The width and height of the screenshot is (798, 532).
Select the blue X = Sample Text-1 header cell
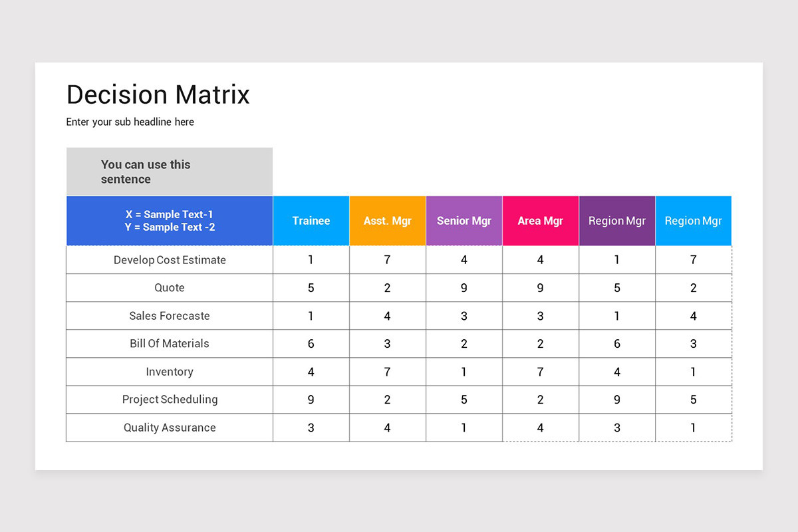pos(170,221)
